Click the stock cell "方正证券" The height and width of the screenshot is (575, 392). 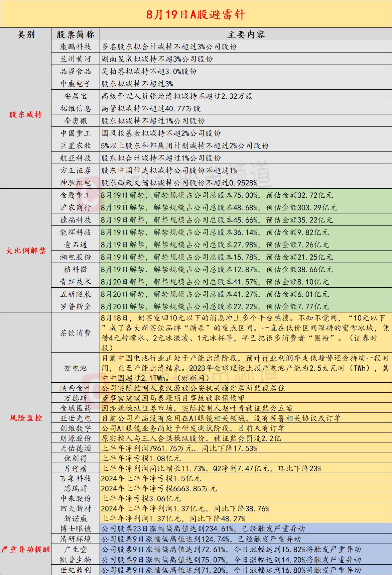[x=76, y=170]
